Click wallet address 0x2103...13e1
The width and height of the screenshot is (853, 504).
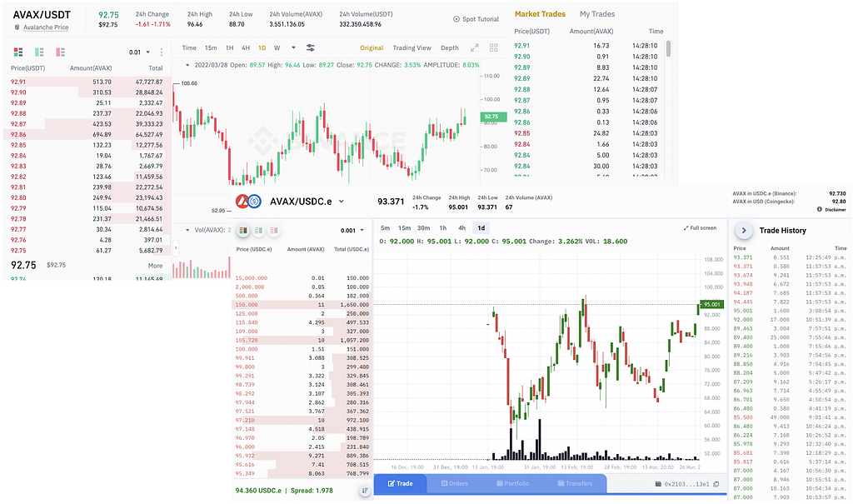point(686,484)
